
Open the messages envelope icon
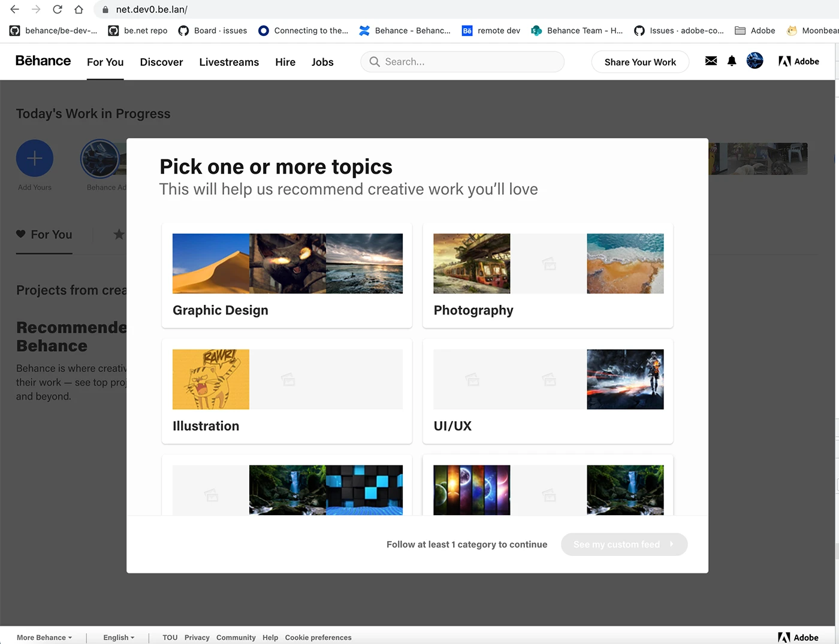pyautogui.click(x=711, y=61)
